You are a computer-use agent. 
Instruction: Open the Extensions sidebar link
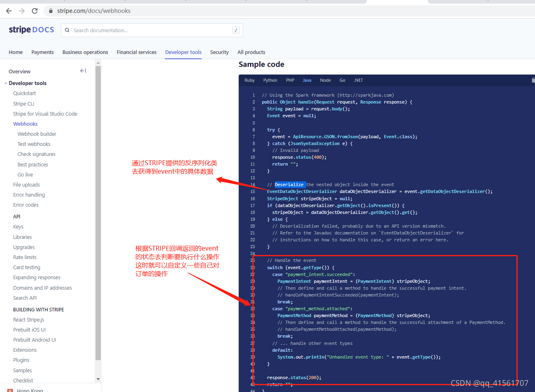[25, 350]
